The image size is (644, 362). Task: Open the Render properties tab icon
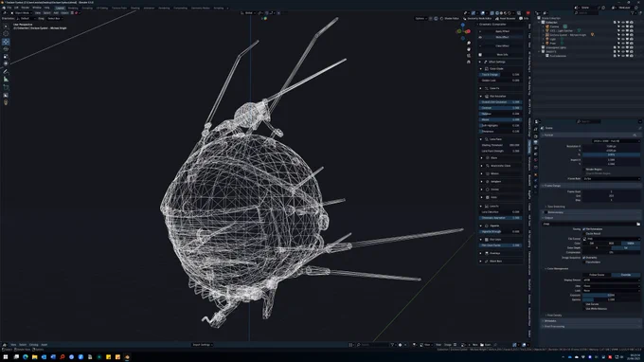click(x=536, y=136)
